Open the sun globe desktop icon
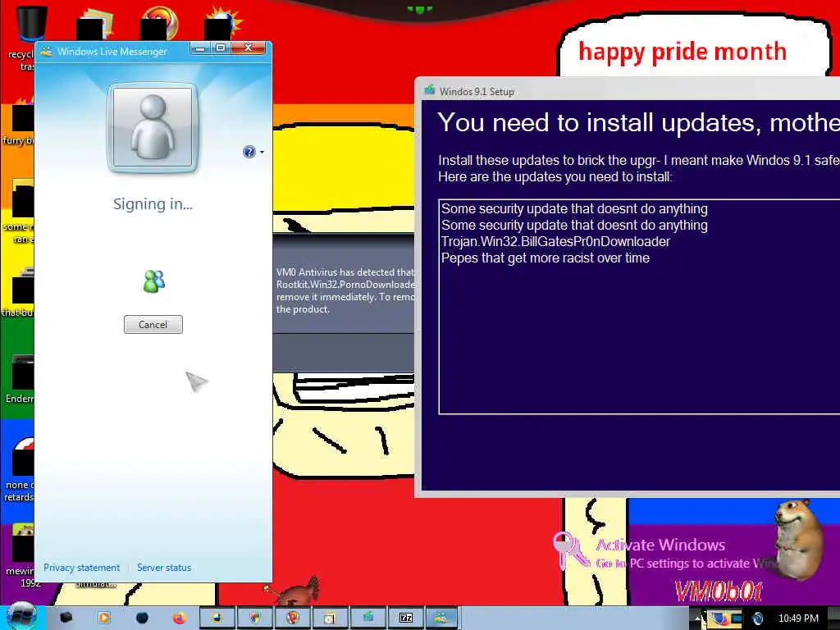The width and height of the screenshot is (840, 630). (223, 24)
